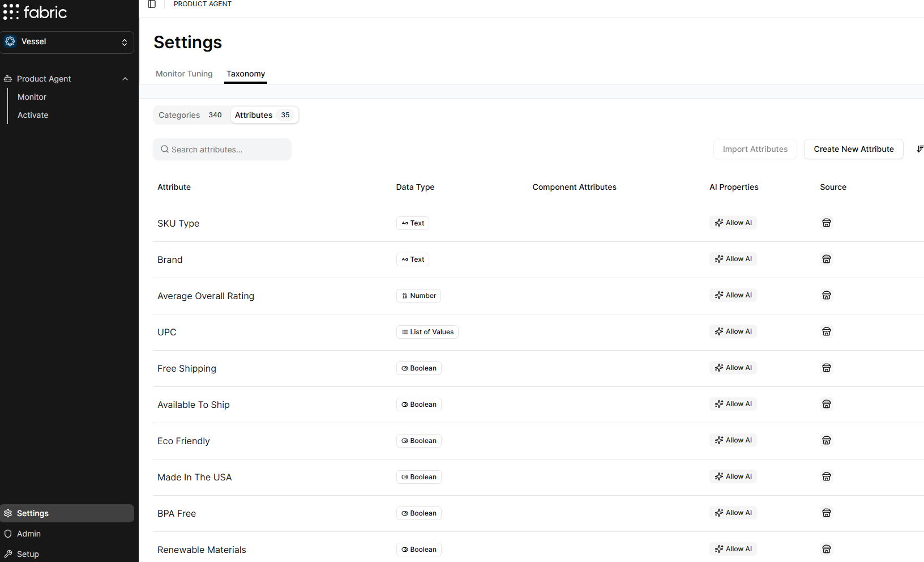Click the fabric logo grid icon
Screen dimensions: 924x562
point(11,12)
